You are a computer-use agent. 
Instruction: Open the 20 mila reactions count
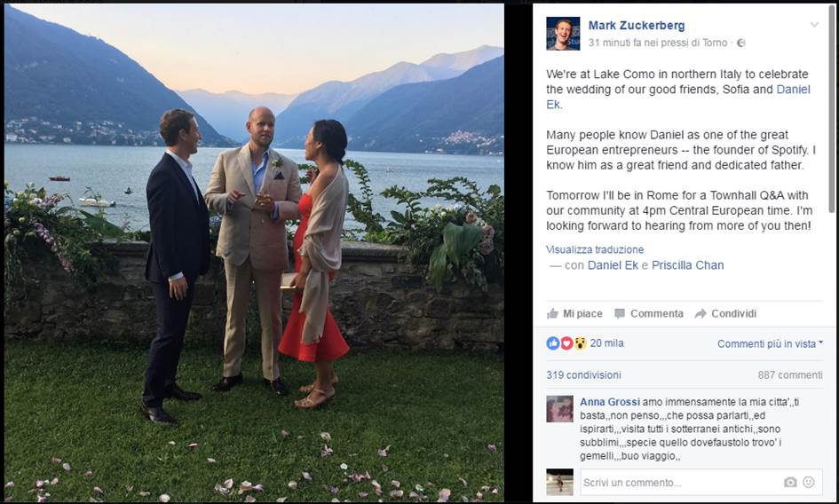[x=606, y=343]
